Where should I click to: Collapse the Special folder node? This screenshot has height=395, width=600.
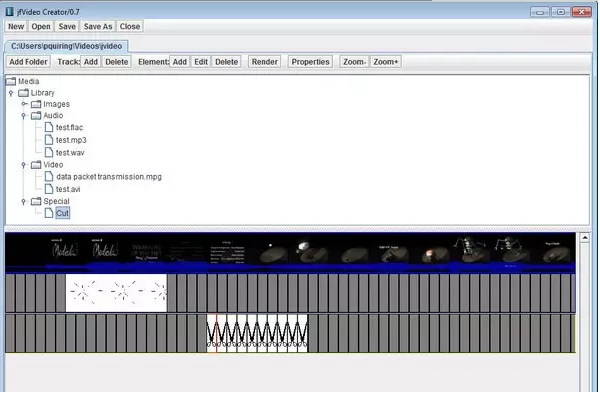[24, 201]
